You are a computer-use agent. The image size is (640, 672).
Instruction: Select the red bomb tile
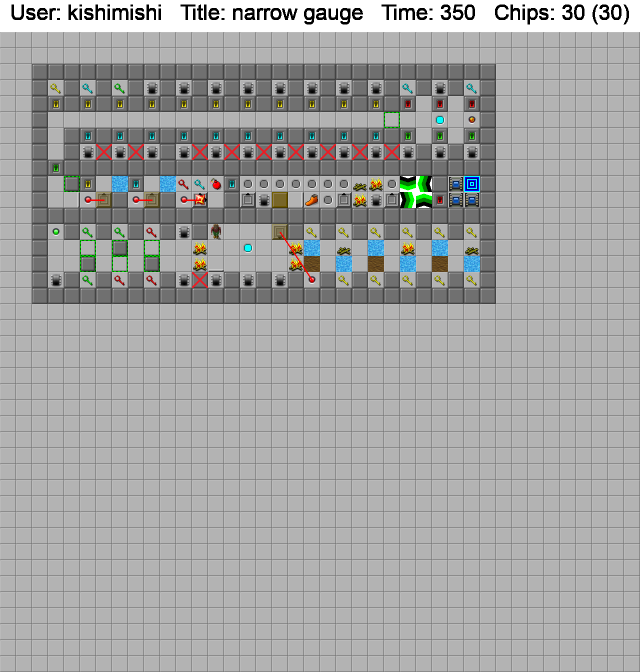pos(216,184)
